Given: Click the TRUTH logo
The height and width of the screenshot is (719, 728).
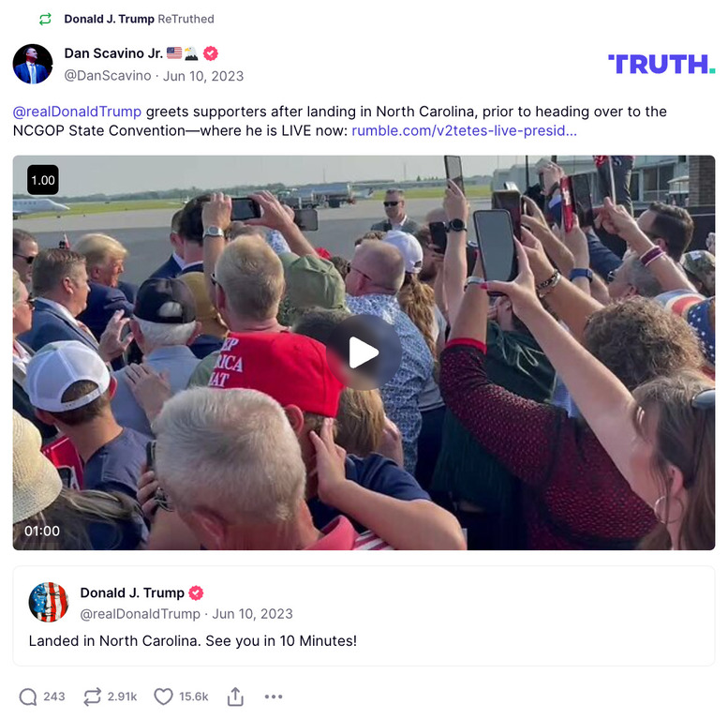Looking at the screenshot, I should [x=661, y=64].
